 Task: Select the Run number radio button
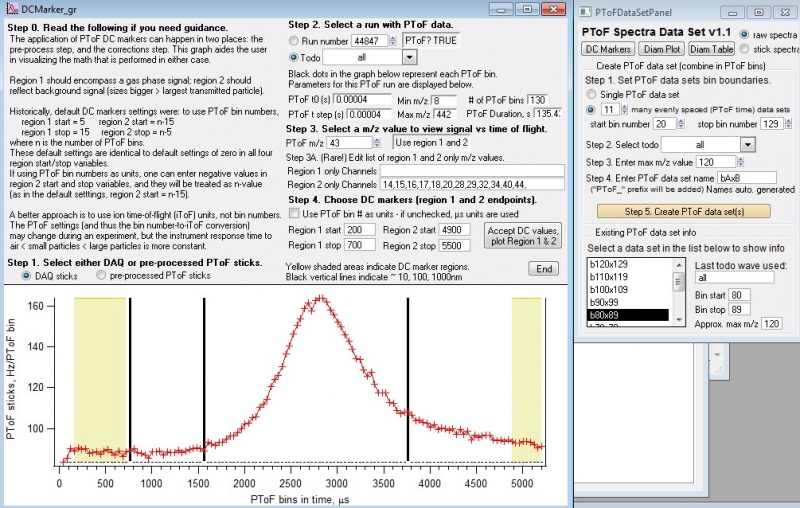pos(294,40)
